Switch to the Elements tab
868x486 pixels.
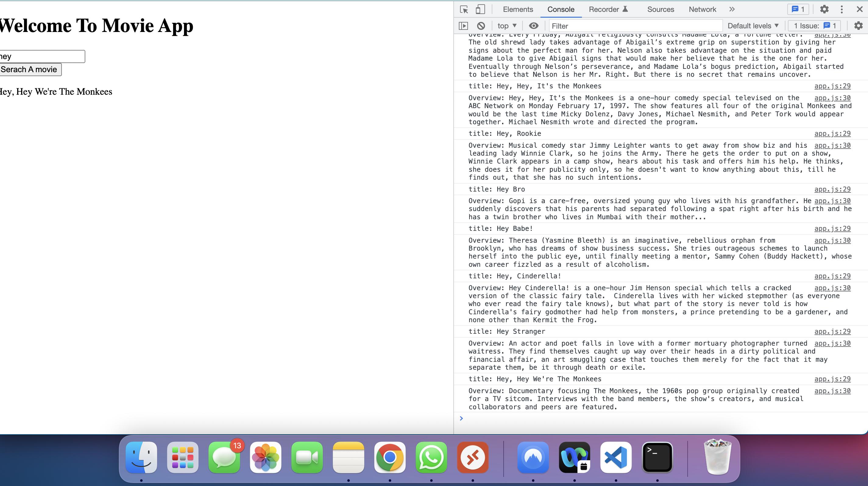(x=518, y=9)
